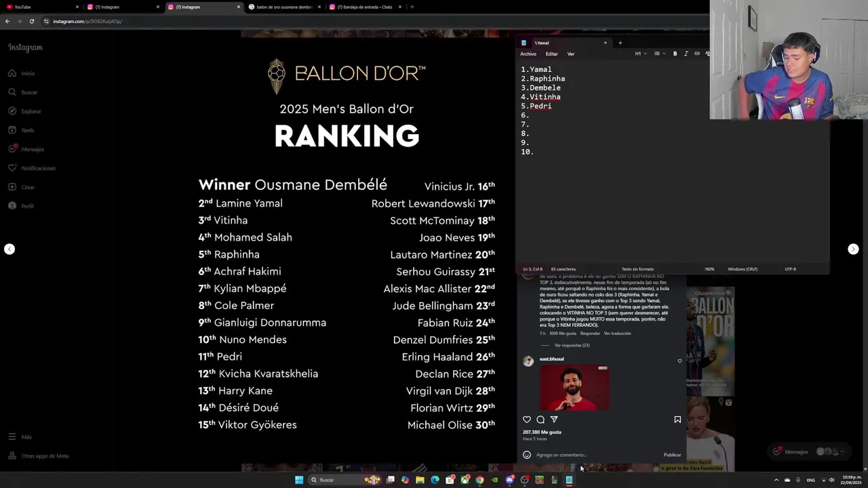868x488 pixels.
Task: Switch to the Bandeja de entrada Chats tab
Action: click(365, 7)
